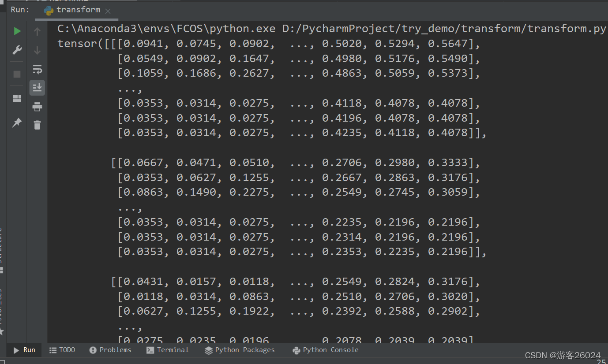Pin the Run tab
Screen dimensions: 608x364
[x=17, y=123]
